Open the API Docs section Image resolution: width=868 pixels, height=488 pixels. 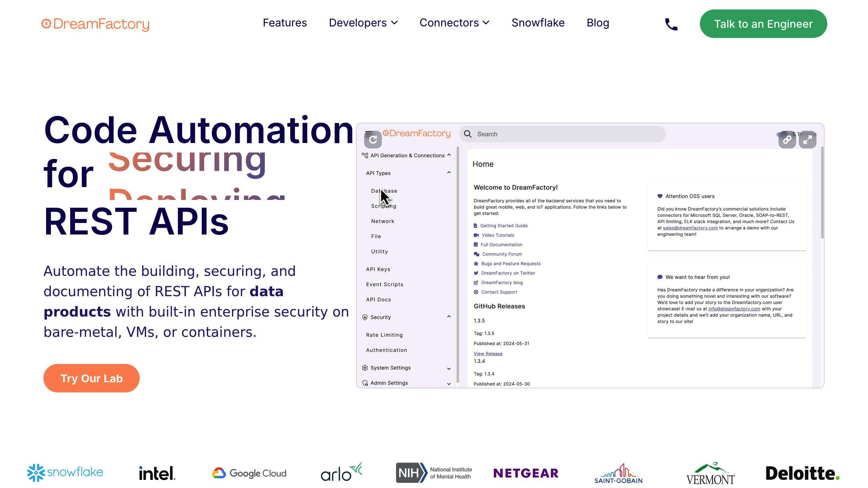click(378, 299)
